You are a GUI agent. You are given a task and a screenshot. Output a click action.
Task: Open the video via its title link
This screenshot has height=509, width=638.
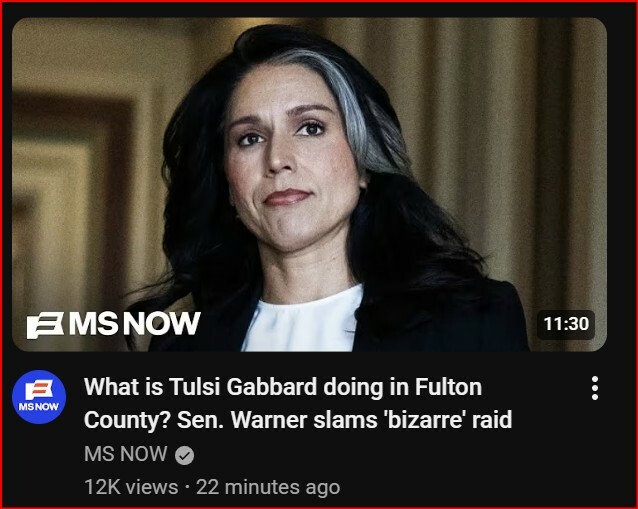click(x=297, y=403)
